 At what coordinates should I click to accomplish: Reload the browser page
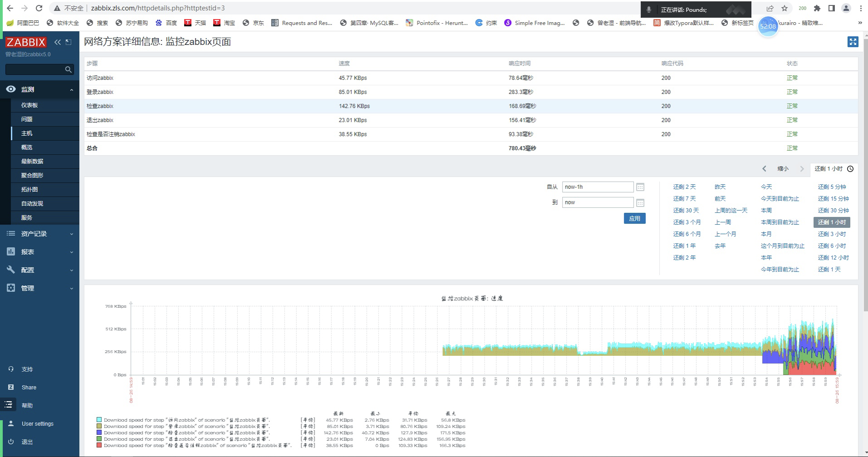click(x=39, y=8)
